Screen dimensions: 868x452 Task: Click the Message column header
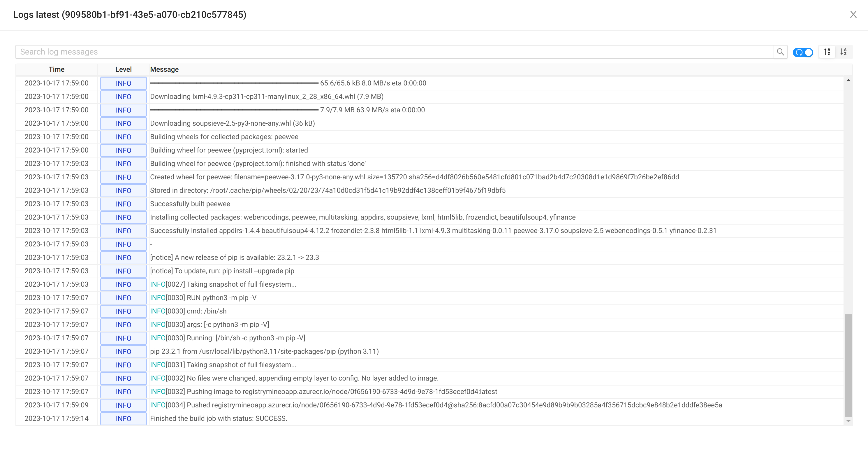click(x=164, y=69)
